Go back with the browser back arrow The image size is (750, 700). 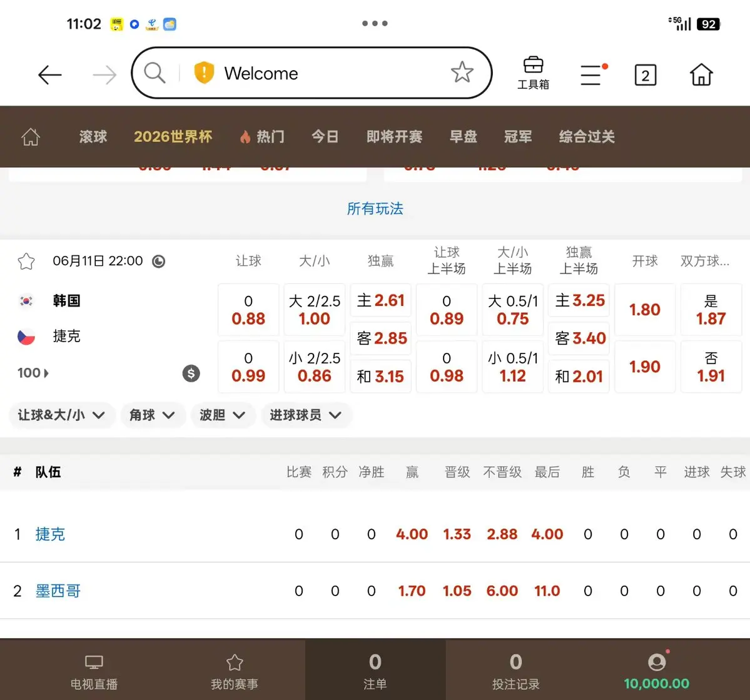50,74
